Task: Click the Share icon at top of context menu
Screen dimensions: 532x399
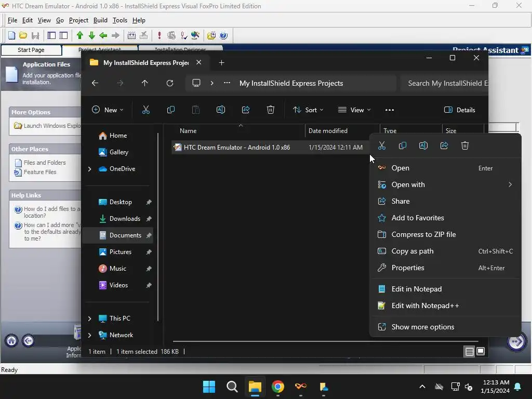Action: point(444,145)
